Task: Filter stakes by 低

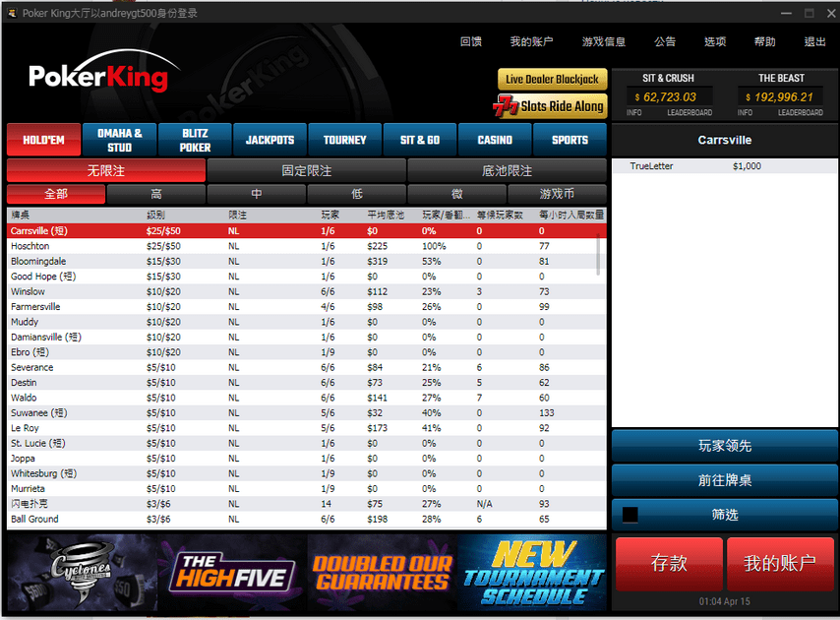Action: point(357,194)
